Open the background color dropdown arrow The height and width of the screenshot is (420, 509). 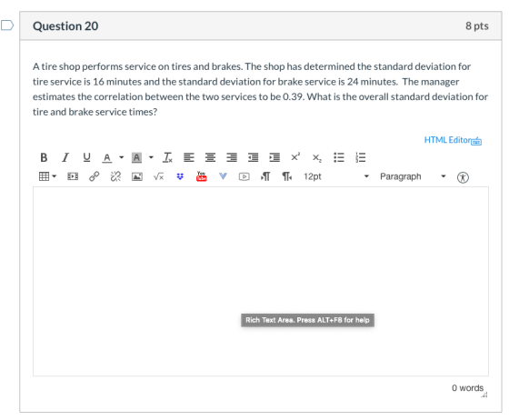(x=151, y=158)
